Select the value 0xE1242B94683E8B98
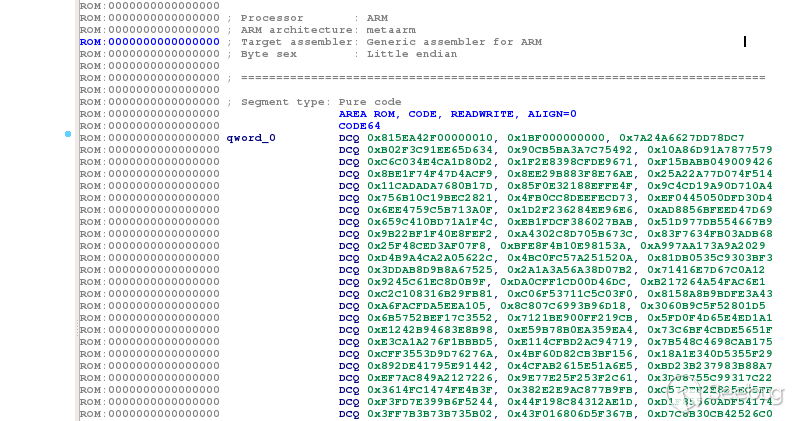This screenshot has height=421, width=812. (430, 330)
